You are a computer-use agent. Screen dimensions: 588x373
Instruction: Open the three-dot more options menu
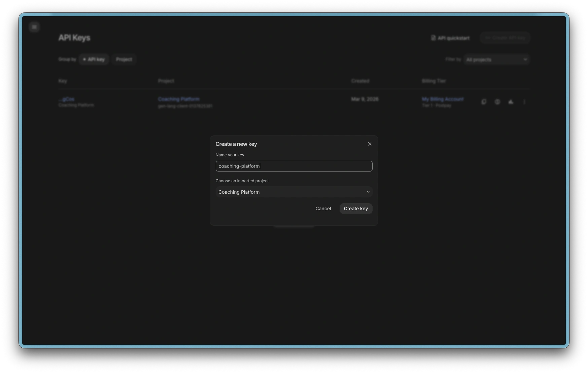point(524,102)
